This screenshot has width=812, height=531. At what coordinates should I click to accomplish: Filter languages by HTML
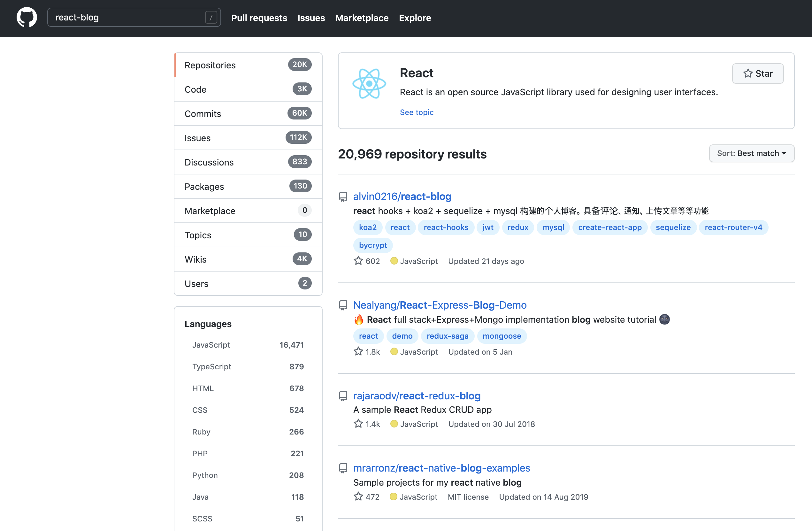[248, 389]
